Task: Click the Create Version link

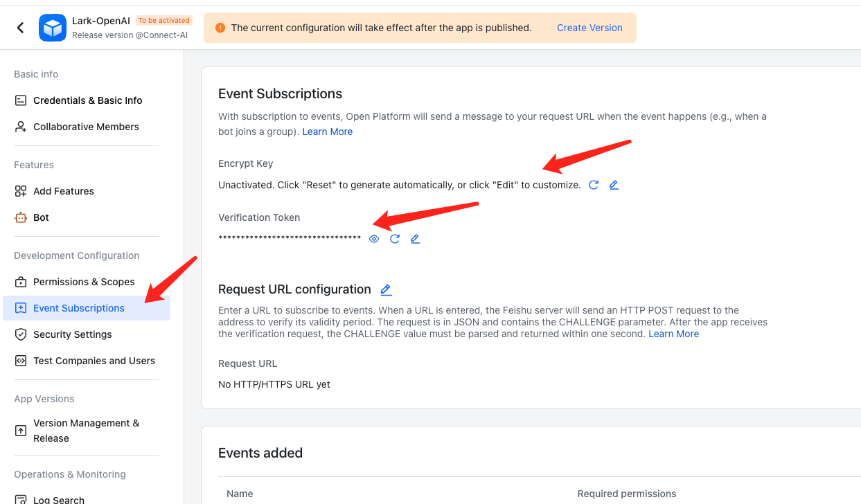Action: tap(589, 28)
